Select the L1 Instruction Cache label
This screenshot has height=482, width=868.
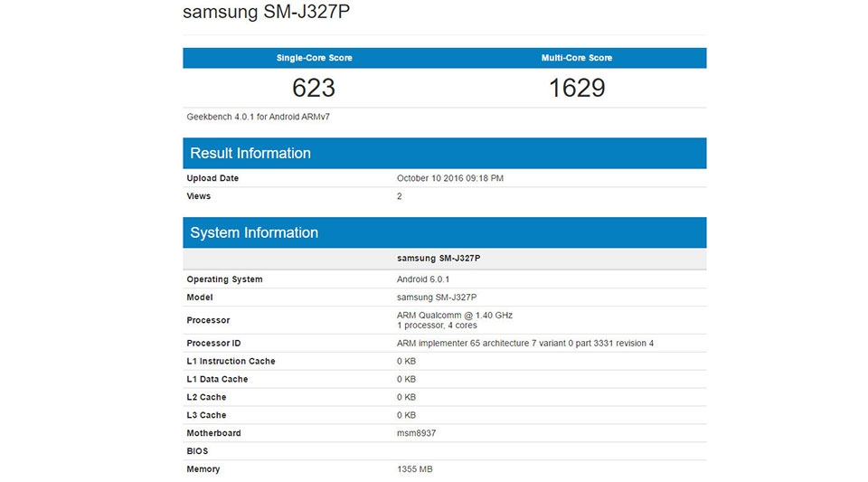(x=231, y=361)
